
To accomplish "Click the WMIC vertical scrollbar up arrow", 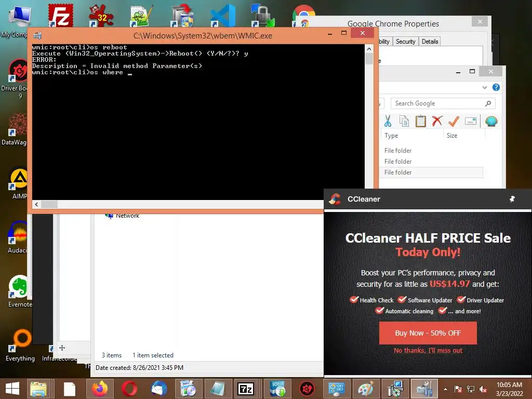I will pos(369,49).
